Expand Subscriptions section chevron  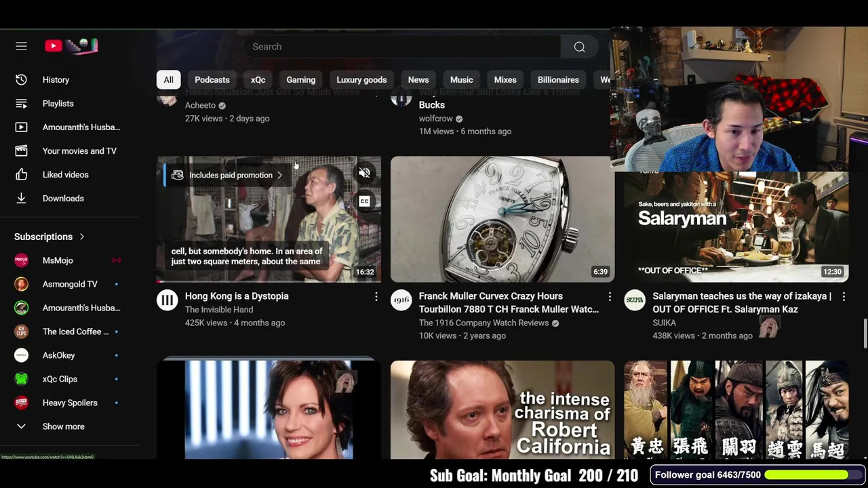82,237
